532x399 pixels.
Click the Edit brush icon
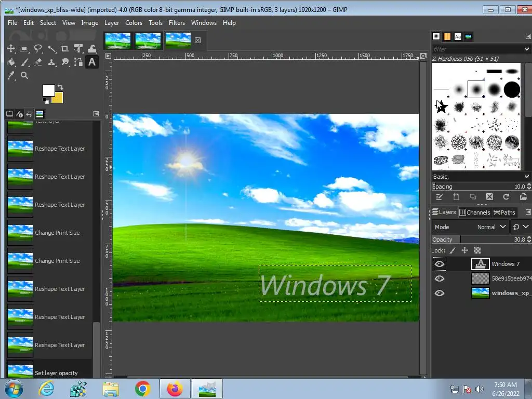point(440,197)
